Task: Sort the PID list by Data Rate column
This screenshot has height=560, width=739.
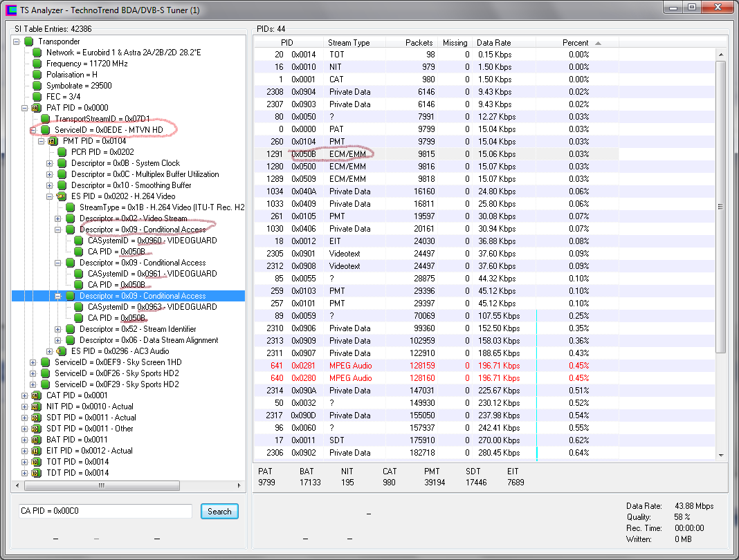Action: click(x=494, y=43)
